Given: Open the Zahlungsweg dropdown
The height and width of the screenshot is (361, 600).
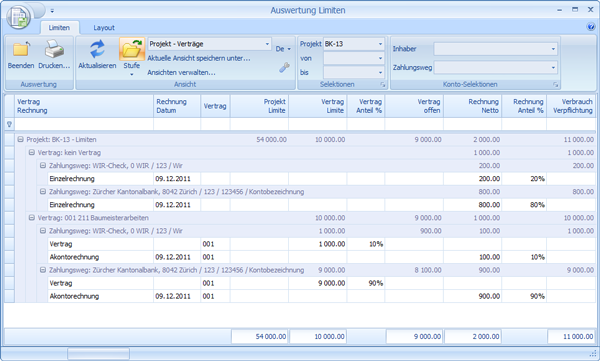Looking at the screenshot, I should (x=553, y=68).
